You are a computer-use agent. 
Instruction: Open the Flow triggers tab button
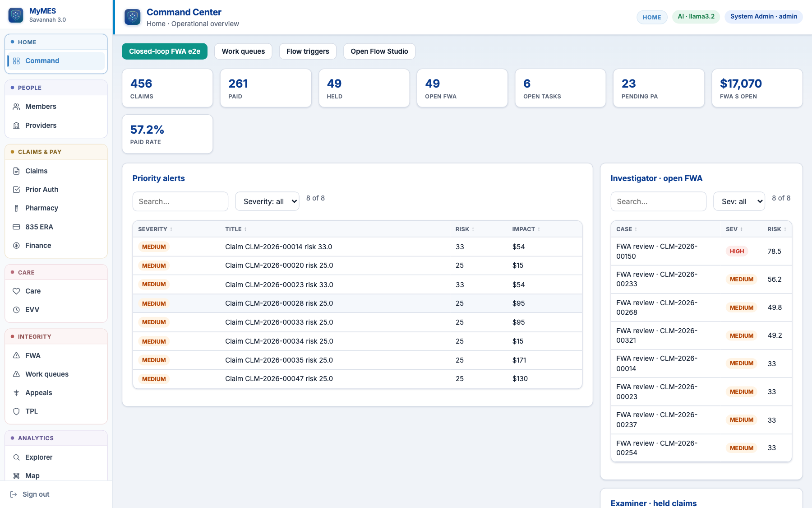click(x=308, y=51)
